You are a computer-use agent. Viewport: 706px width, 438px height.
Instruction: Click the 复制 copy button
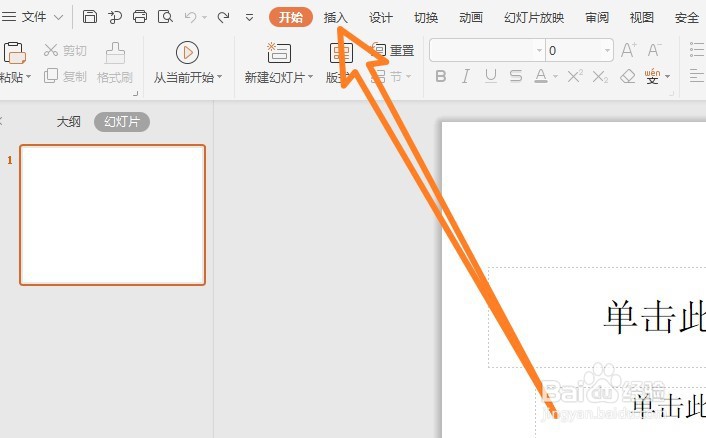coord(65,77)
